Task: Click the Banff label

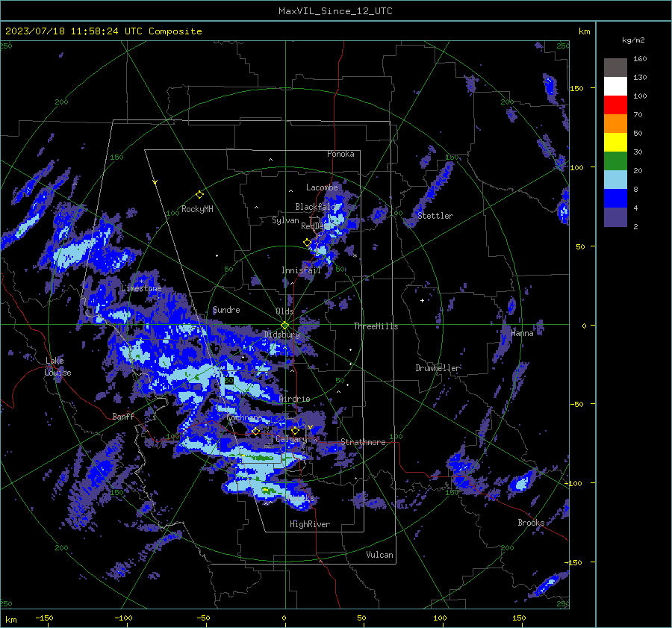Action: tap(123, 416)
